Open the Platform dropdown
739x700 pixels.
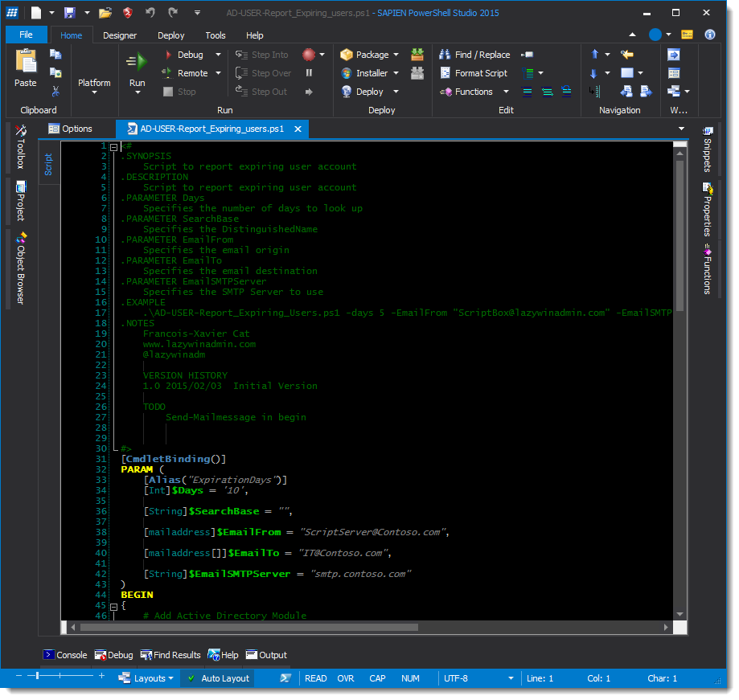pyautogui.click(x=94, y=82)
